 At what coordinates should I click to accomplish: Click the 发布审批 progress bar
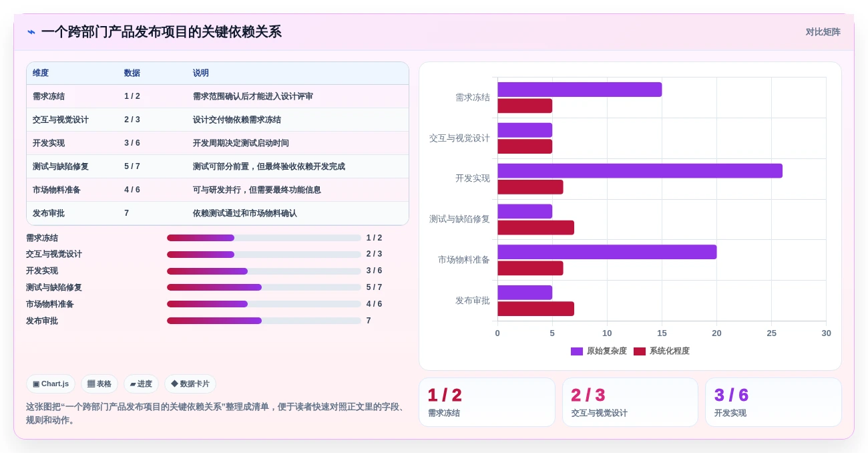(x=264, y=321)
